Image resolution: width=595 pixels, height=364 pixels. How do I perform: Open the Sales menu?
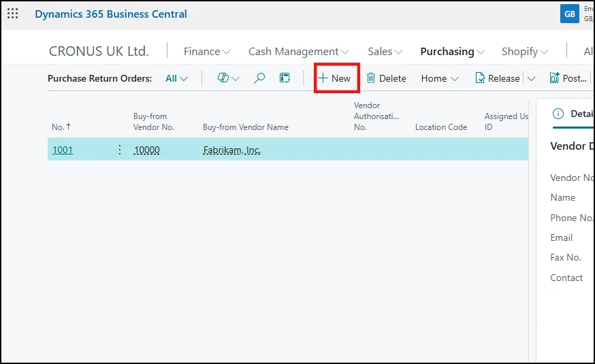tap(385, 51)
